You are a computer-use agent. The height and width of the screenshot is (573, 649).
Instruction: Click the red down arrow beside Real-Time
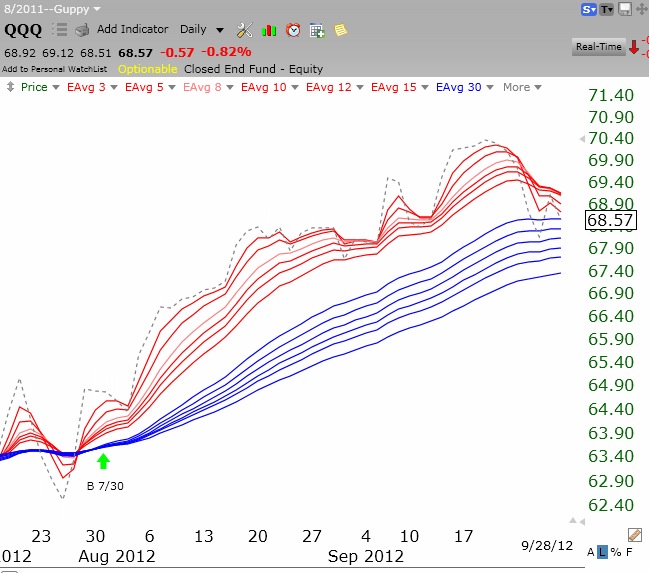pyautogui.click(x=634, y=47)
